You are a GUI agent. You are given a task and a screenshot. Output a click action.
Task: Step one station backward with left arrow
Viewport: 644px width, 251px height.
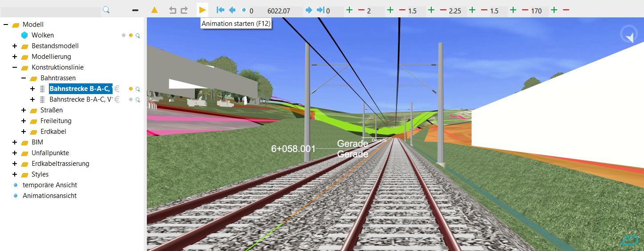(232, 10)
